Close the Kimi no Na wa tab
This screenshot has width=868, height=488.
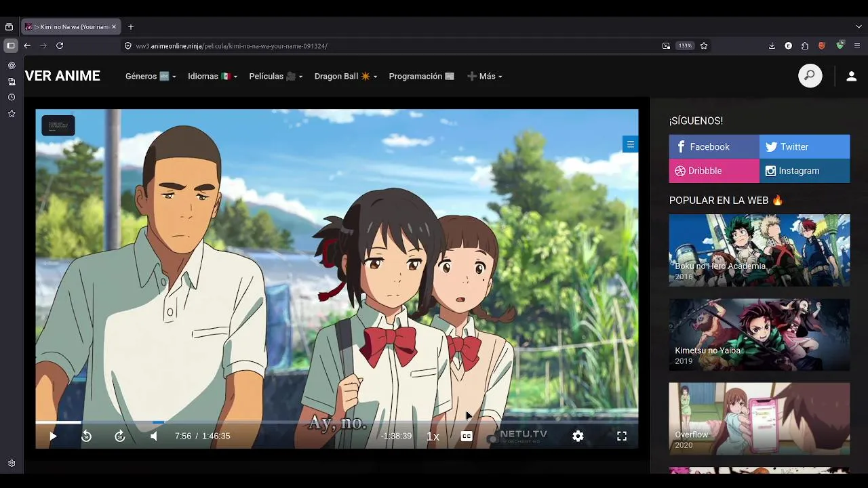click(x=114, y=27)
